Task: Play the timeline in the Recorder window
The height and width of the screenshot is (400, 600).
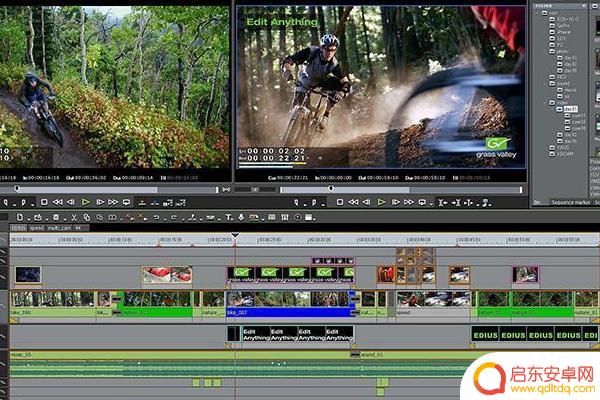Action: tap(381, 202)
